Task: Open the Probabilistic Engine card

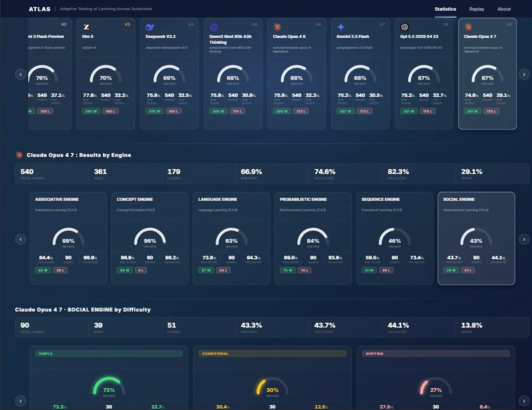Action: click(x=313, y=238)
